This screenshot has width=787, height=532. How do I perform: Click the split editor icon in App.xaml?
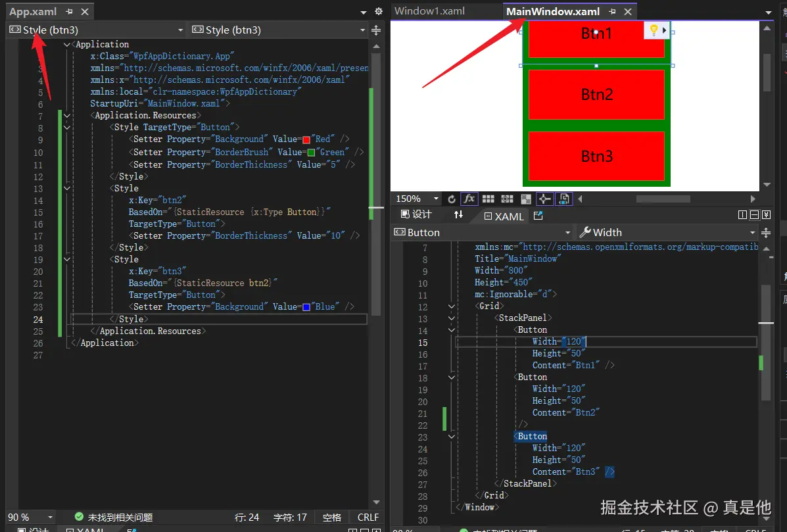[376, 31]
